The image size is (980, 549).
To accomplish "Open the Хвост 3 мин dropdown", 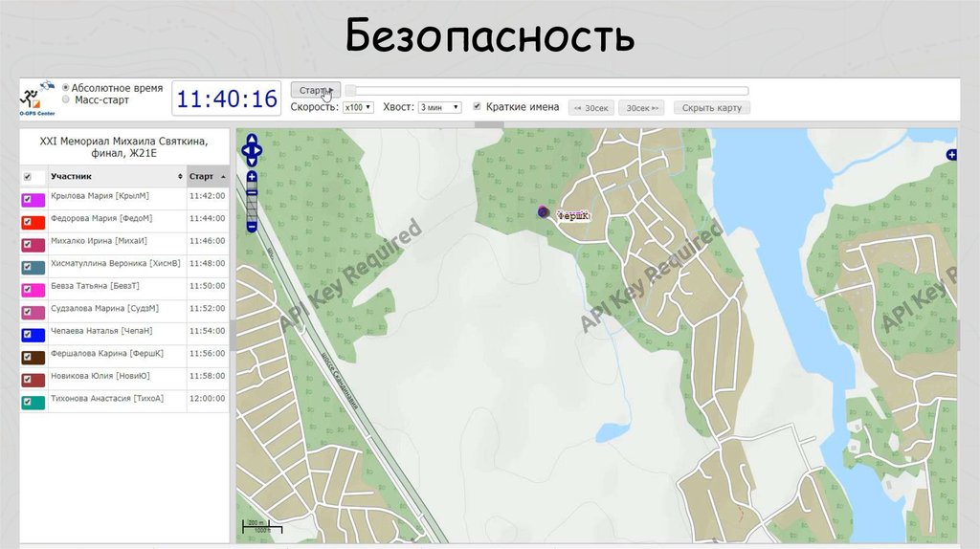I will (440, 107).
